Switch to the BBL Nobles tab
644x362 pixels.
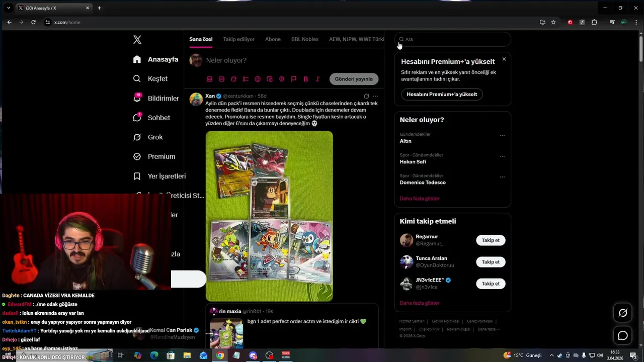coord(305,39)
